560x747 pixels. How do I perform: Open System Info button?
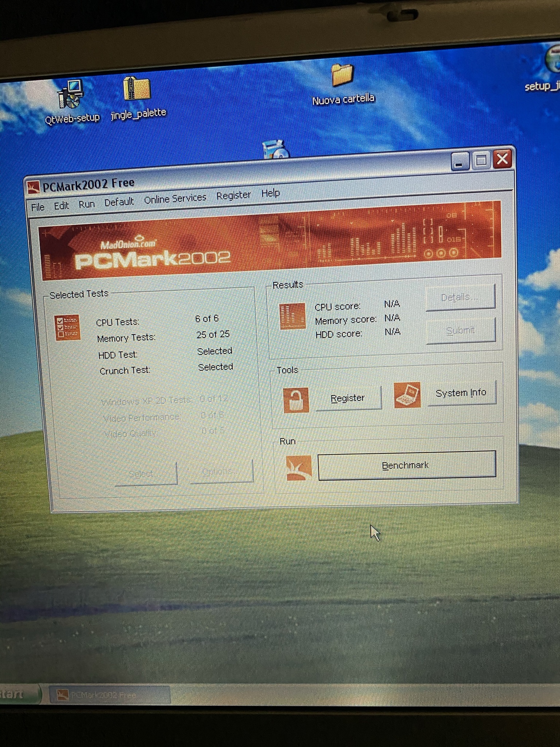coord(462,392)
